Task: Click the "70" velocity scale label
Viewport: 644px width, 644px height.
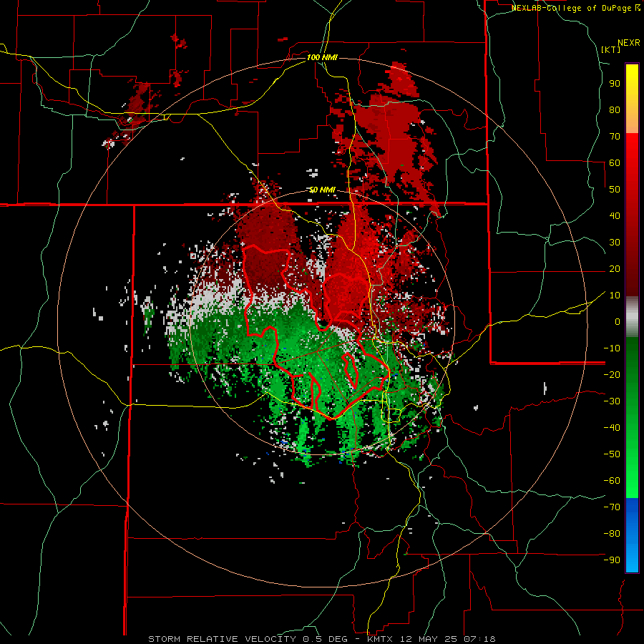Action: (615, 137)
